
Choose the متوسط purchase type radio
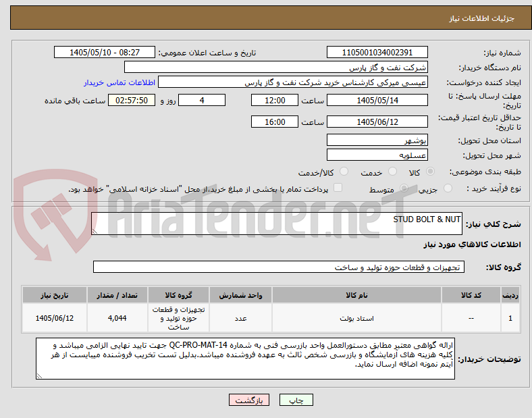404,188
